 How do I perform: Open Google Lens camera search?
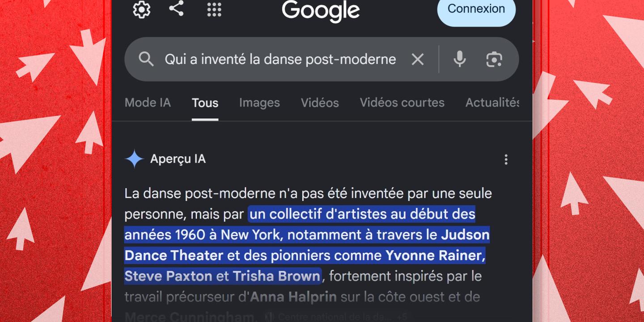(x=494, y=59)
